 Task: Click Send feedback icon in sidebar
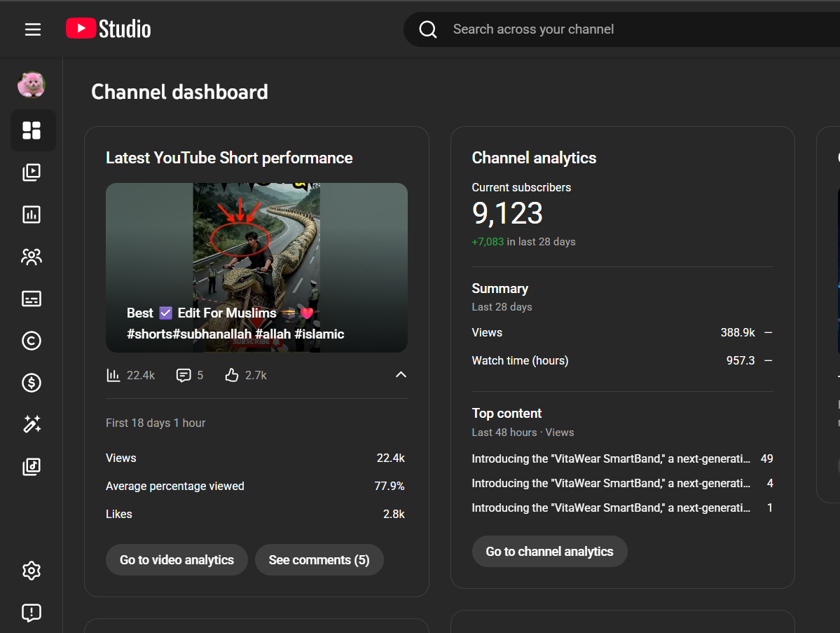point(32,613)
